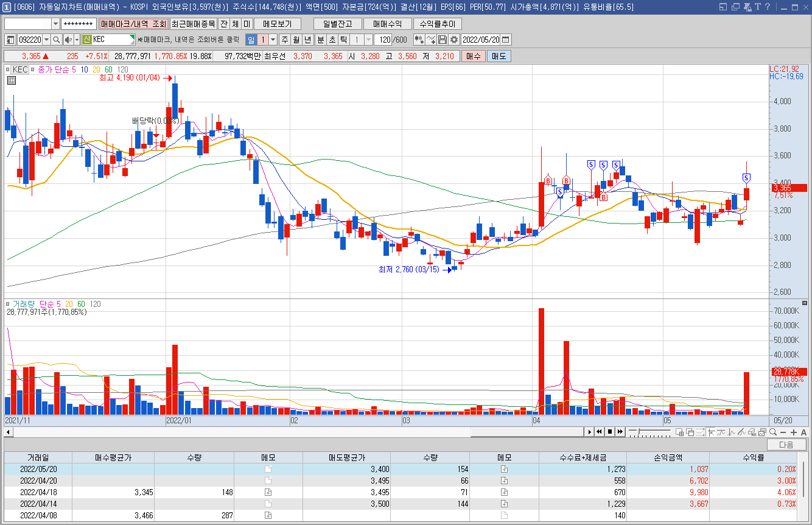812x525 pixels.
Task: Click 다음 next button
Action: tap(786, 445)
